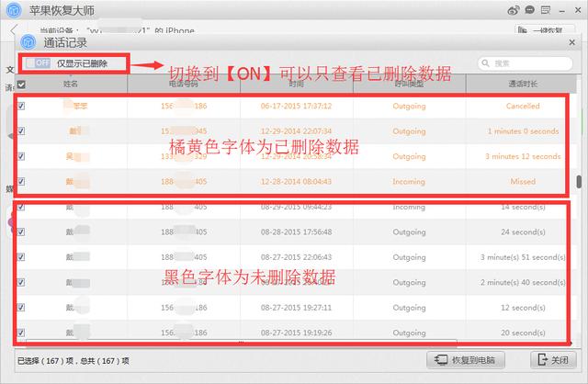Viewport: 588px width, 384px height.
Task: Uncheck row dated 08-27-2015 19:27:11
Action: click(21, 307)
